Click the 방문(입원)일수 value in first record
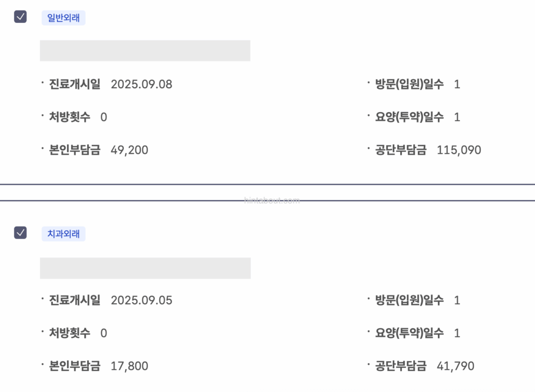 tap(457, 84)
